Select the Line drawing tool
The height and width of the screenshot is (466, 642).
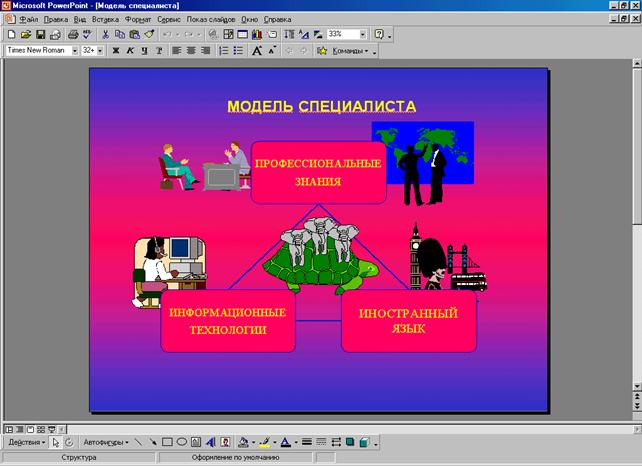click(138, 442)
